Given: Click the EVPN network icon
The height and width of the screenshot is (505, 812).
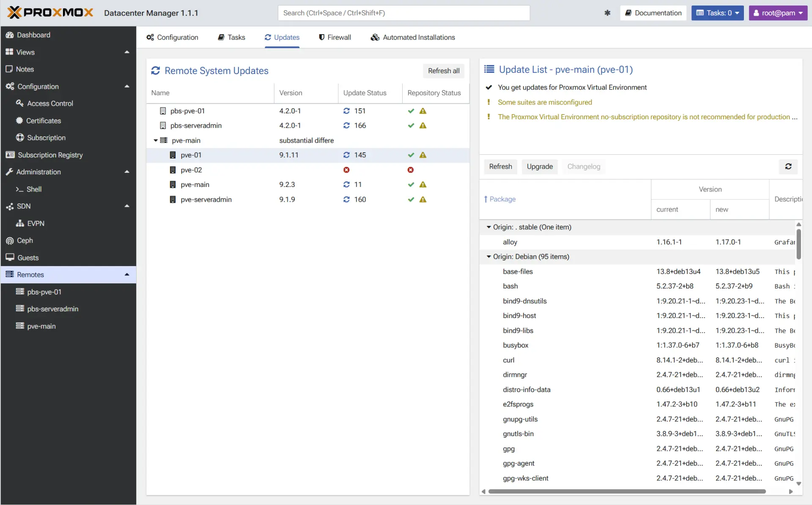Looking at the screenshot, I should (x=20, y=223).
